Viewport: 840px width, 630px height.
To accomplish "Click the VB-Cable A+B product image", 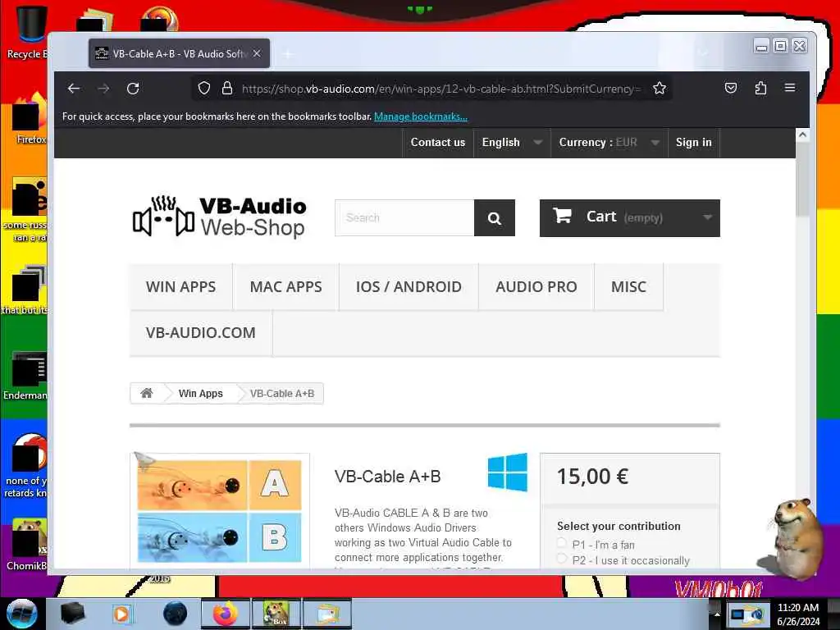I will click(x=220, y=510).
